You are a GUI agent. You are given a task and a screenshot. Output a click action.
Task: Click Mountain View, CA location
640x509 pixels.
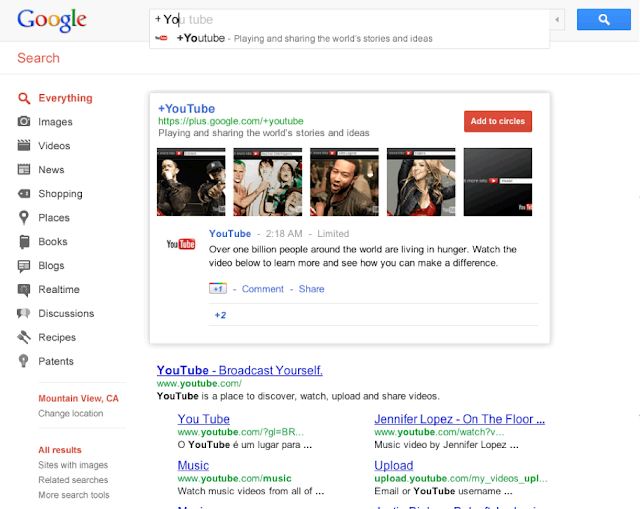tap(78, 398)
